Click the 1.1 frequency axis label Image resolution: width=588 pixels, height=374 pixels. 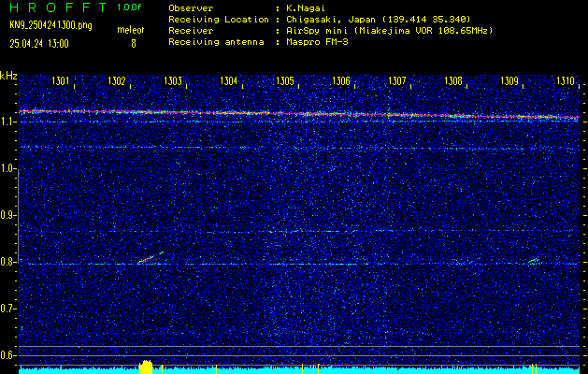(7, 122)
